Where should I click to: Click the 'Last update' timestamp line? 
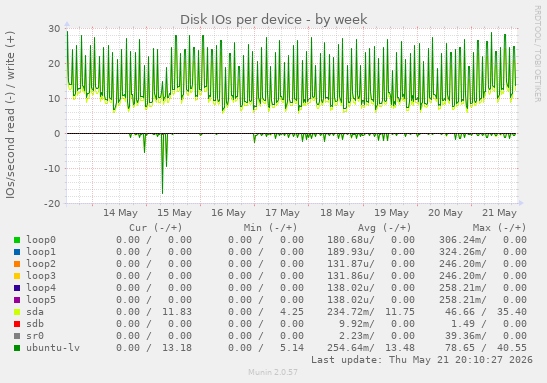422,360
